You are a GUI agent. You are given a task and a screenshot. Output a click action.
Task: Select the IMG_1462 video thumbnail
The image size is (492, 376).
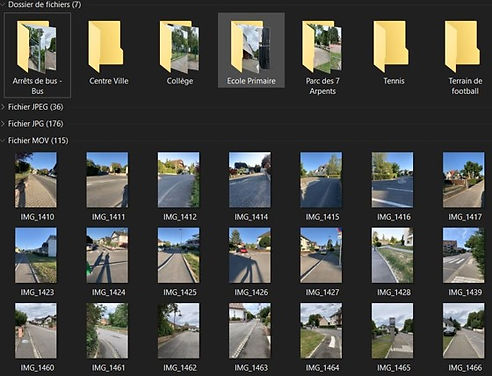click(x=178, y=330)
